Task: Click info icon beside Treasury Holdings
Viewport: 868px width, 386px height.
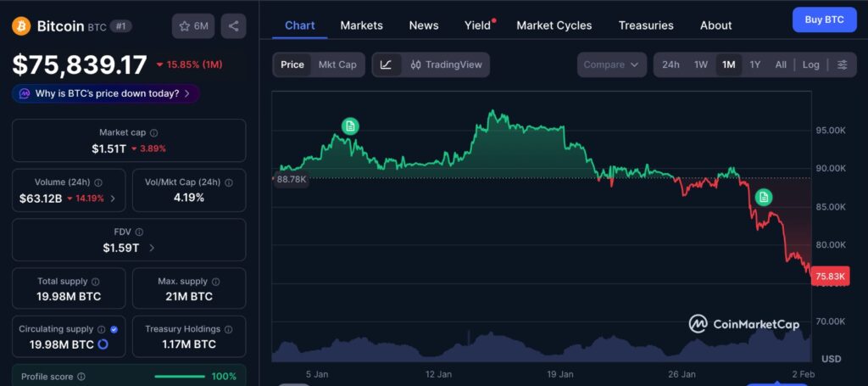Action: point(229,329)
